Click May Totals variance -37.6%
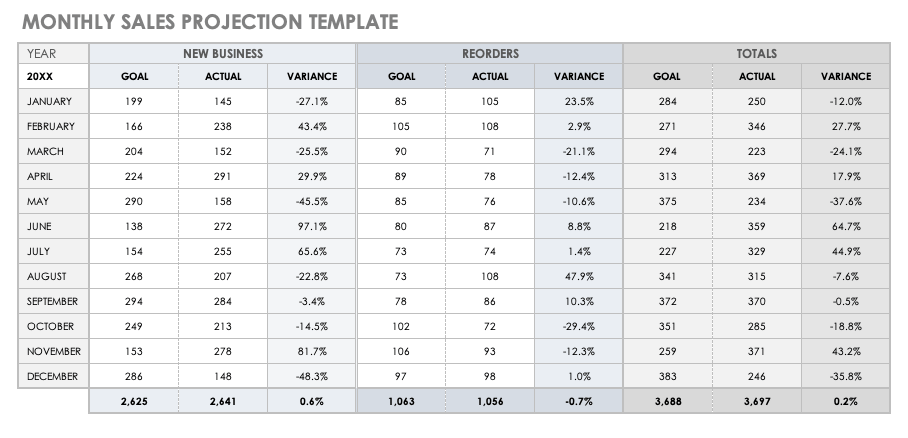The image size is (908, 438). coord(845,202)
